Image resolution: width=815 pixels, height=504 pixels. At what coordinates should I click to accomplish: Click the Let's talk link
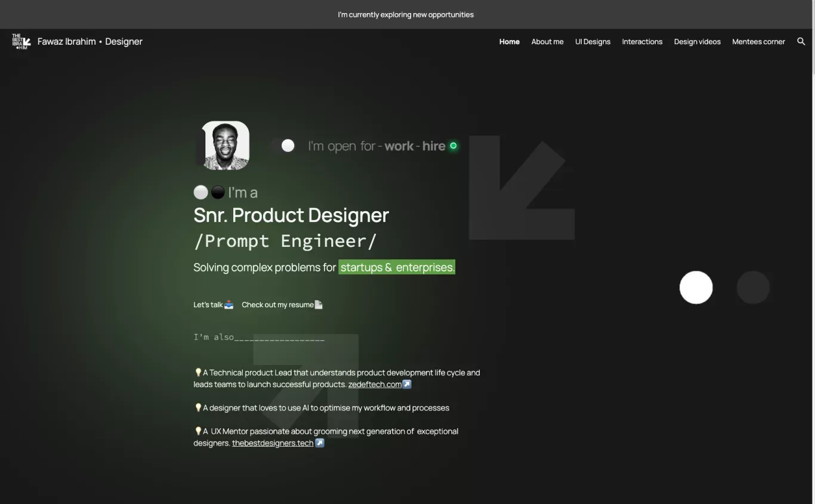point(208,305)
